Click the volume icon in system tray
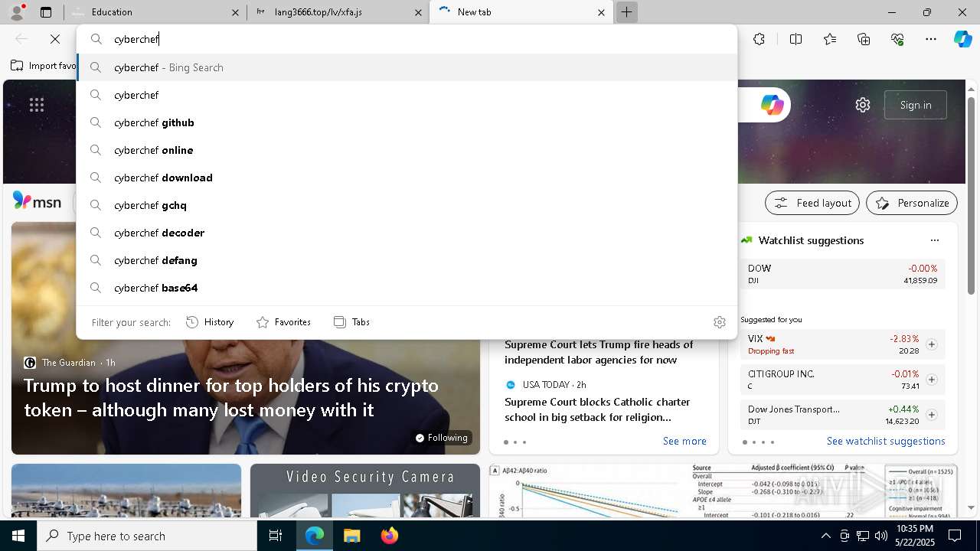980x551 pixels. click(x=880, y=536)
